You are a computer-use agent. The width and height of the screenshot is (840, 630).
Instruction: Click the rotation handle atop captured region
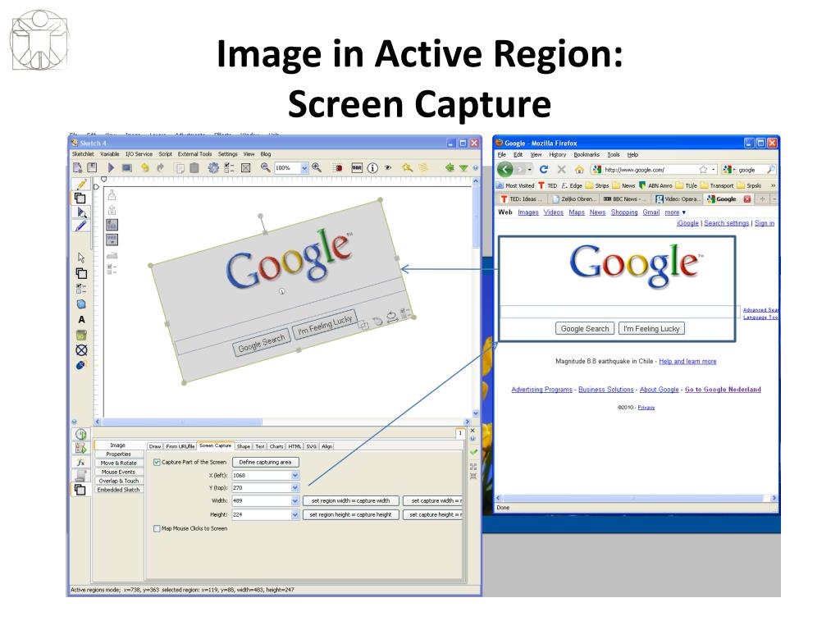pos(261,217)
